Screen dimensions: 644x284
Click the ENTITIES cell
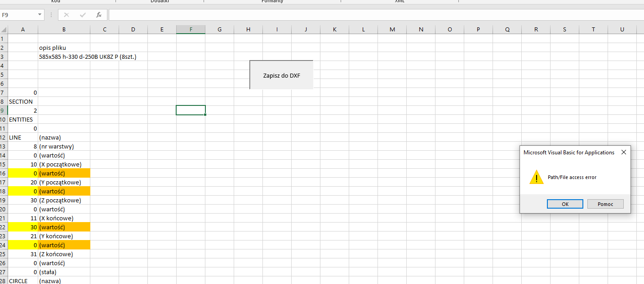(x=23, y=119)
